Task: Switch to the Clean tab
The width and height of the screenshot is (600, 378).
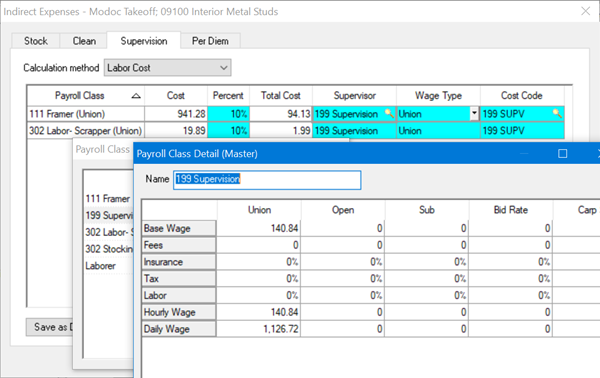Action: pyautogui.click(x=84, y=41)
